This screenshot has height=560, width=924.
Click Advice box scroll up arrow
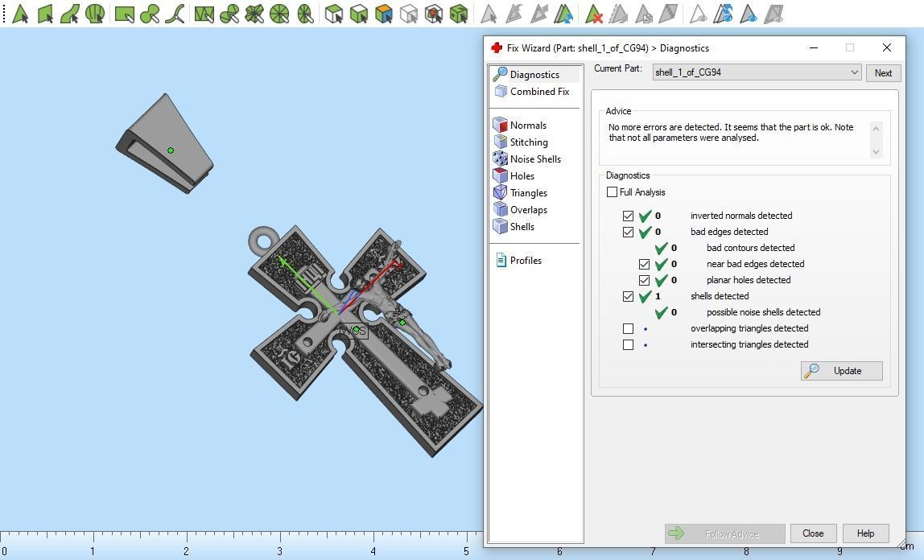coord(876,129)
